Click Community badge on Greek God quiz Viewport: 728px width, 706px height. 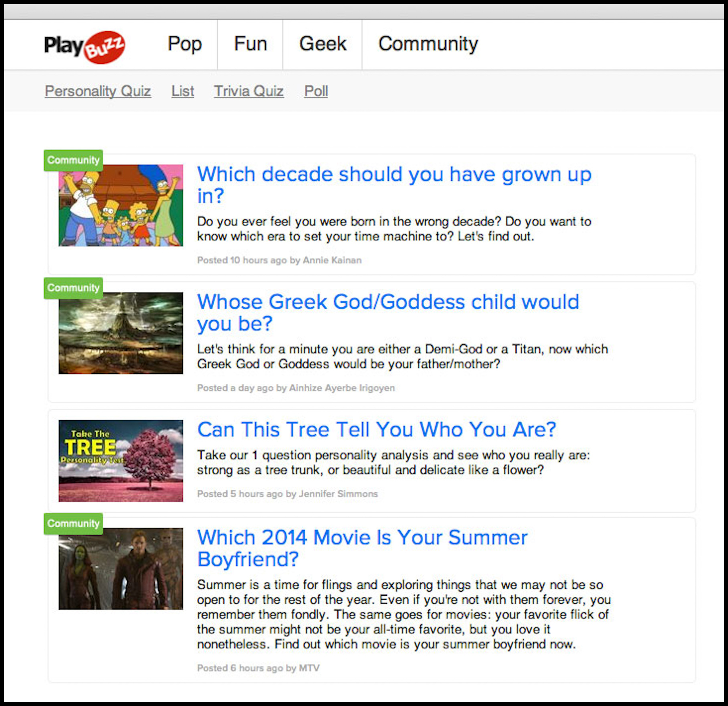pos(73,288)
